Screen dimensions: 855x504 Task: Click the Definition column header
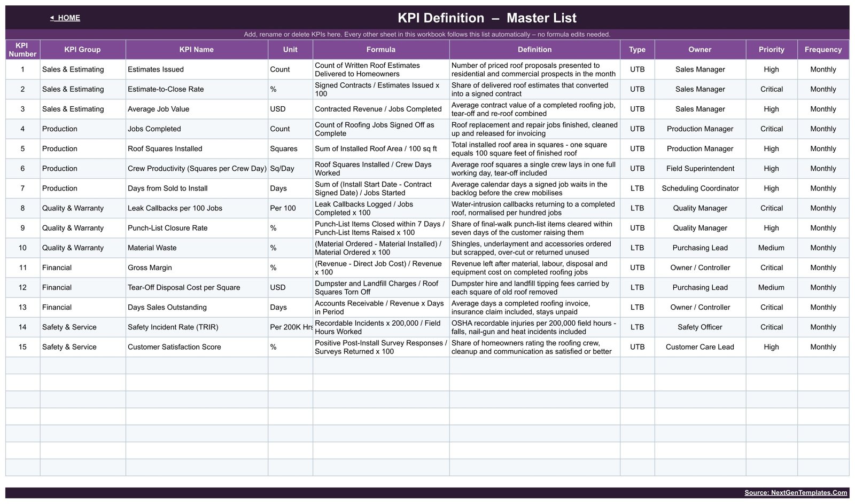pyautogui.click(x=534, y=49)
